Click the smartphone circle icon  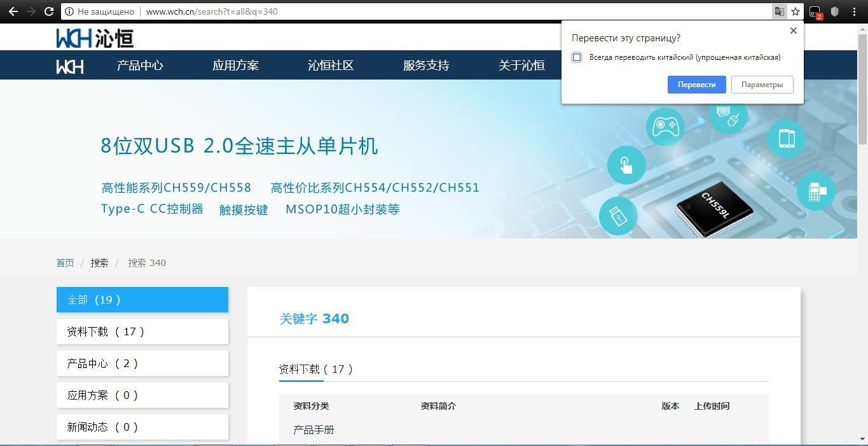tap(787, 138)
